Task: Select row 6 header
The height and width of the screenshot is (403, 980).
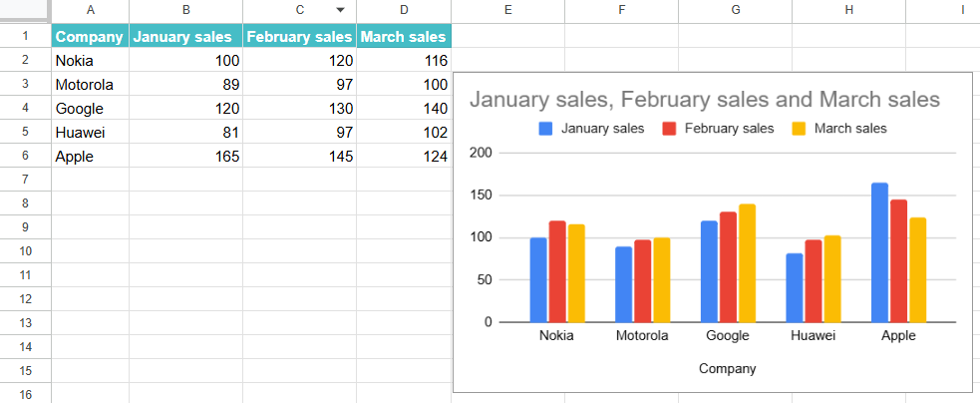Action: click(25, 156)
